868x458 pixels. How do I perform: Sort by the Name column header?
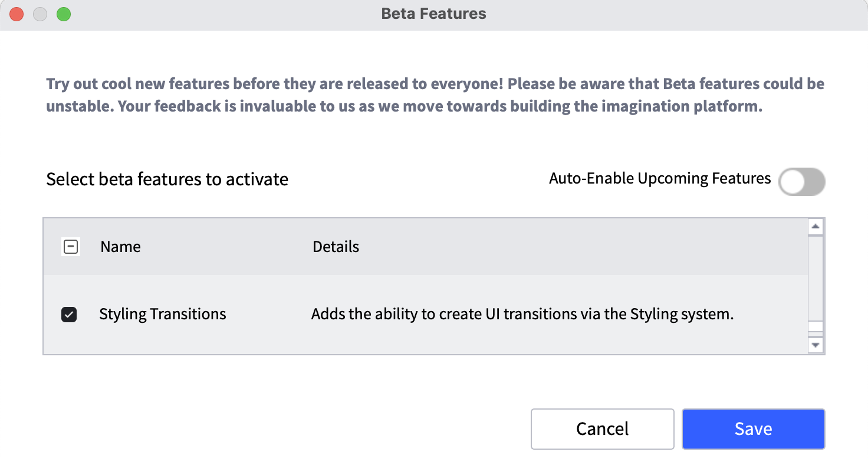pos(120,247)
